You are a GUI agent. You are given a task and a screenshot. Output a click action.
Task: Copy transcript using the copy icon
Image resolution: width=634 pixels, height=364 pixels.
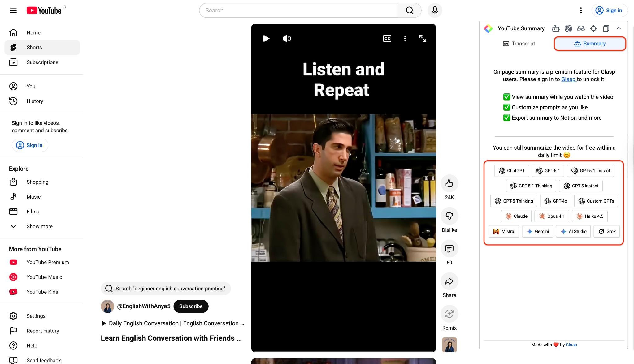coord(606,28)
